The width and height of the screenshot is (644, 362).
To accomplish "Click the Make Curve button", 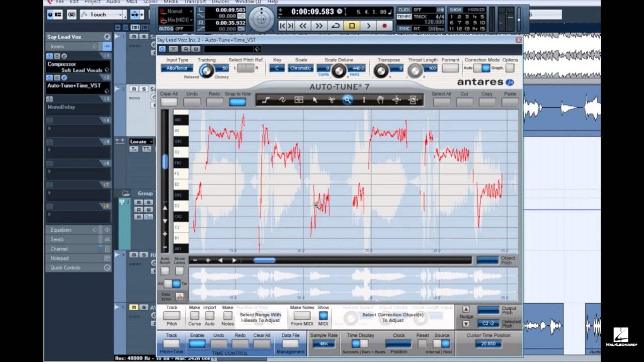I will tap(195, 316).
